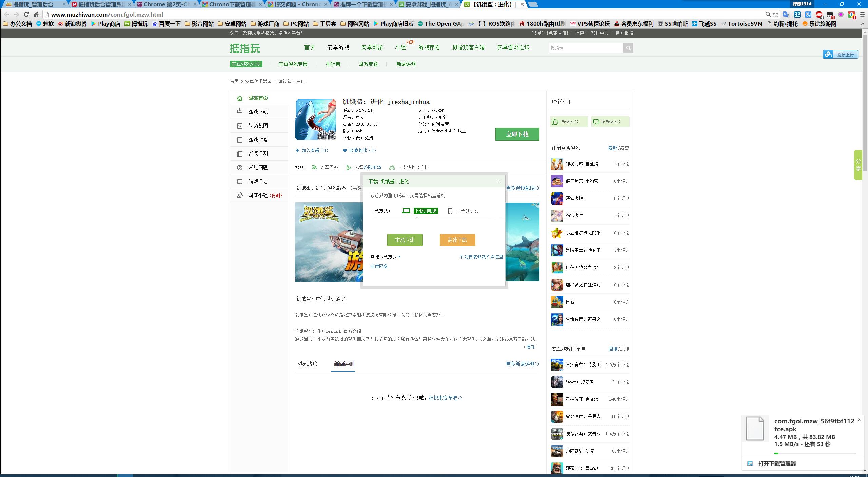Viewport: 868px width, 477px height.
Task: Open Chrome bookmarks overflow chevron
Action: pyautogui.click(x=862, y=24)
